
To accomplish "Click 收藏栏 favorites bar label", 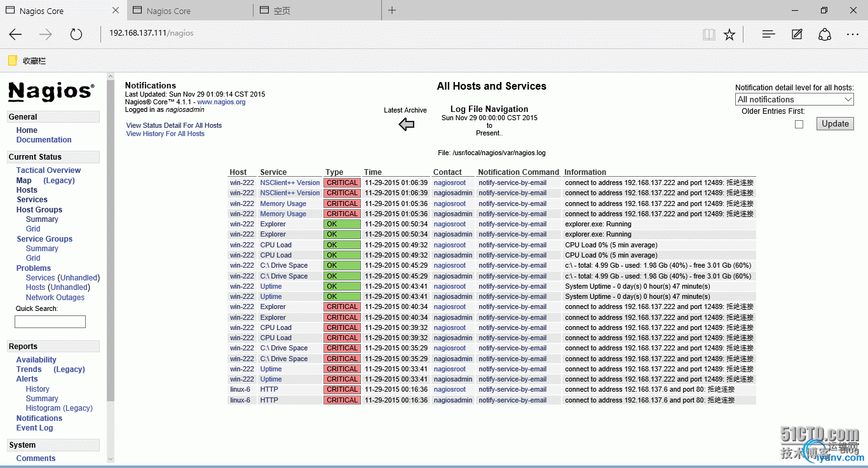I will click(34, 61).
